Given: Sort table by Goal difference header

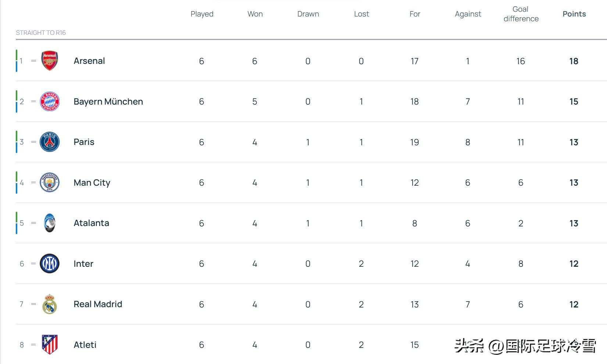Looking at the screenshot, I should tap(521, 14).
